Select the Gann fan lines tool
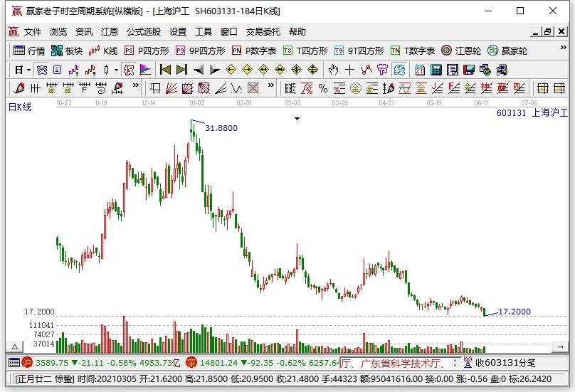The width and height of the screenshot is (575, 392). (172, 88)
